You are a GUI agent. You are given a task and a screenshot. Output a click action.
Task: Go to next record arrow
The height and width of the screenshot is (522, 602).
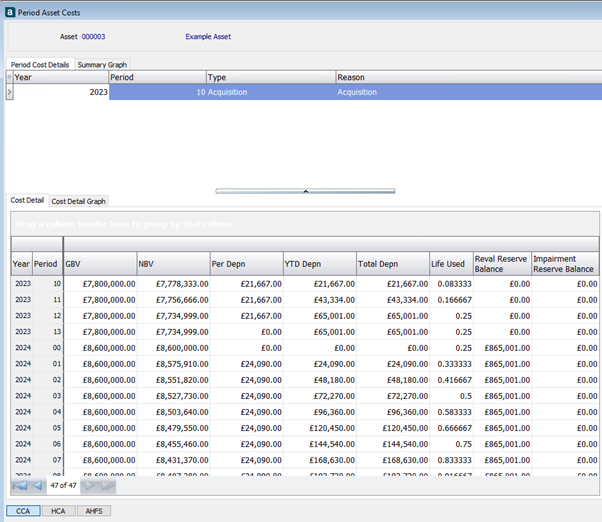(89, 486)
